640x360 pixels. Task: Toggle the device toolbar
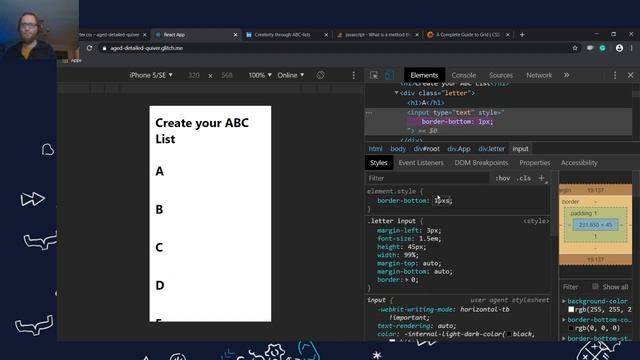tap(389, 75)
